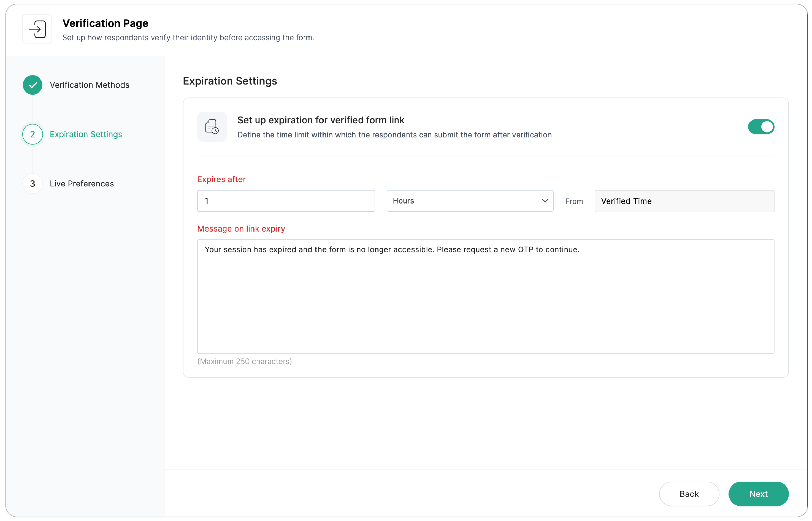This screenshot has height=521, width=812.
Task: Click the Maximum 250 characters hint
Action: [x=245, y=361]
